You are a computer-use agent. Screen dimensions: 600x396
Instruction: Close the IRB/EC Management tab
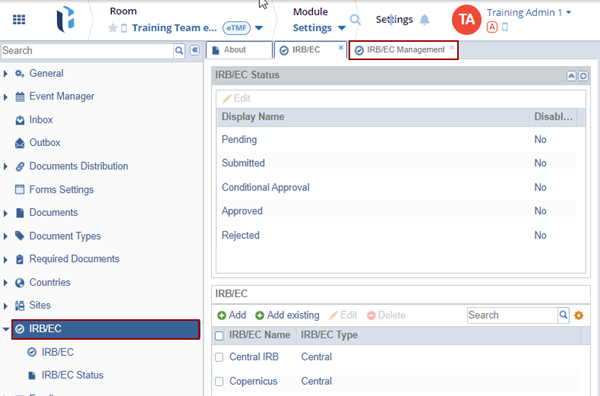[452, 47]
